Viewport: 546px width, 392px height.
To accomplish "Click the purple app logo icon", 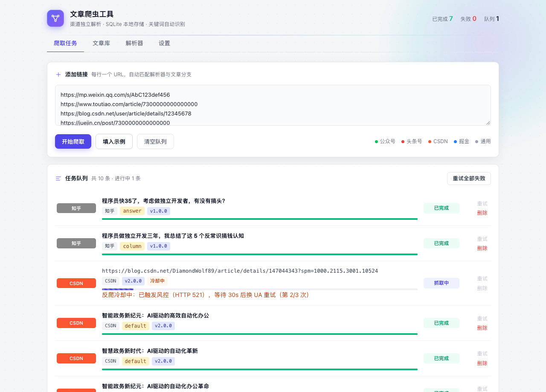I will (55, 18).
